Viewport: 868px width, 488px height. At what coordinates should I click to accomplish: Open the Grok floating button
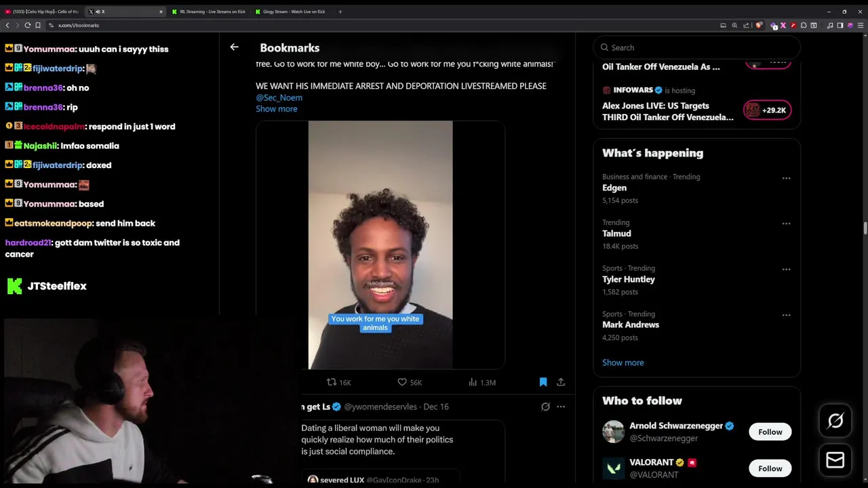pyautogui.click(x=835, y=421)
